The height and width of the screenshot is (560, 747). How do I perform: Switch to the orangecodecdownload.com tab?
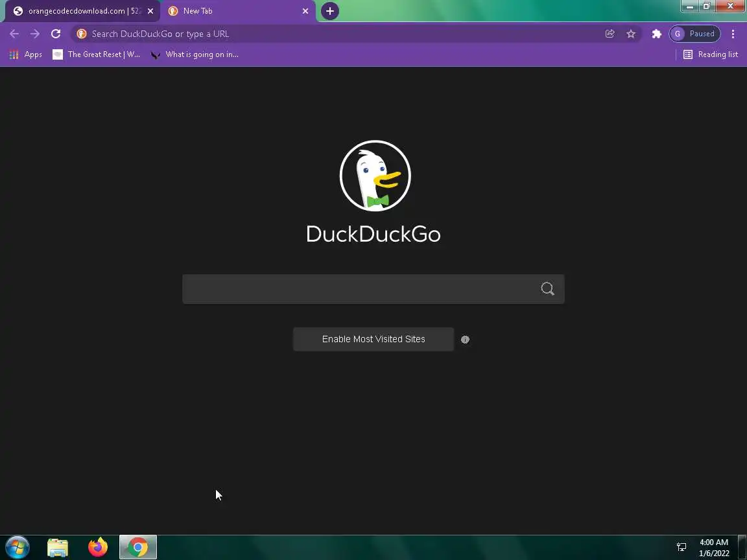pos(82,11)
